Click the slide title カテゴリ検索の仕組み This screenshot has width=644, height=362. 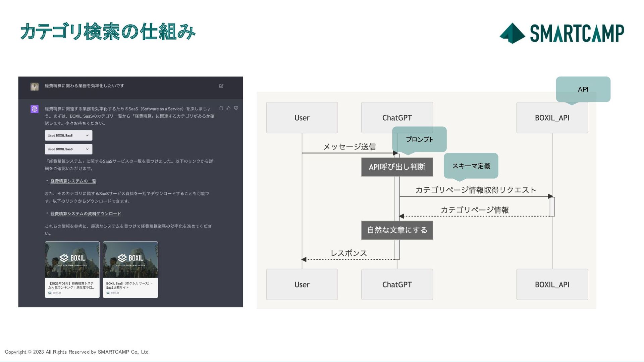pos(108,32)
